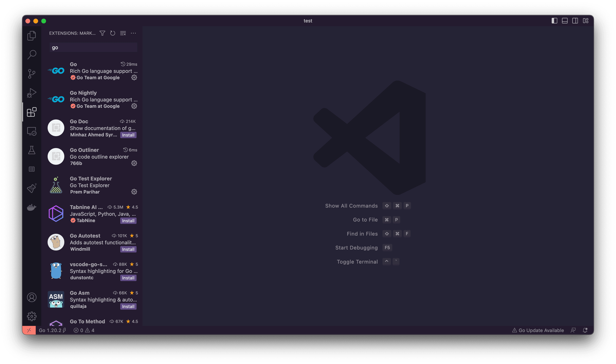Viewport: 616px width, 364px height.
Task: Open Source Control view
Action: (x=32, y=74)
